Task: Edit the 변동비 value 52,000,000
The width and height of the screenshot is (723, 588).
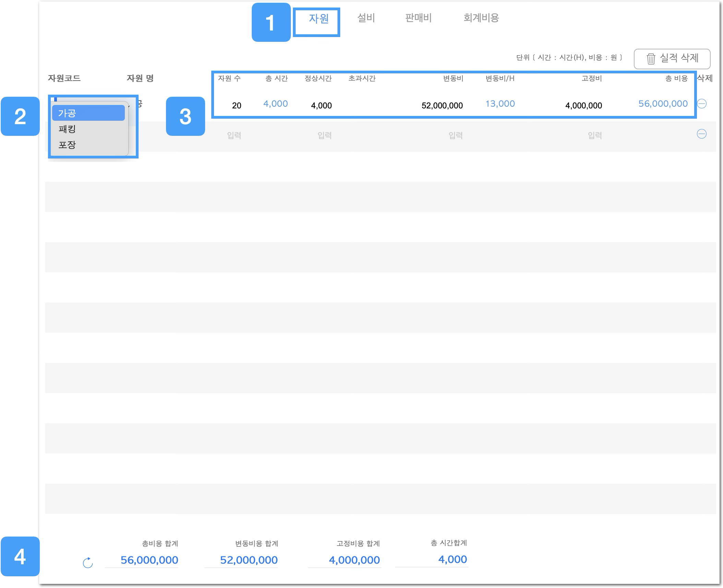Action: point(442,106)
